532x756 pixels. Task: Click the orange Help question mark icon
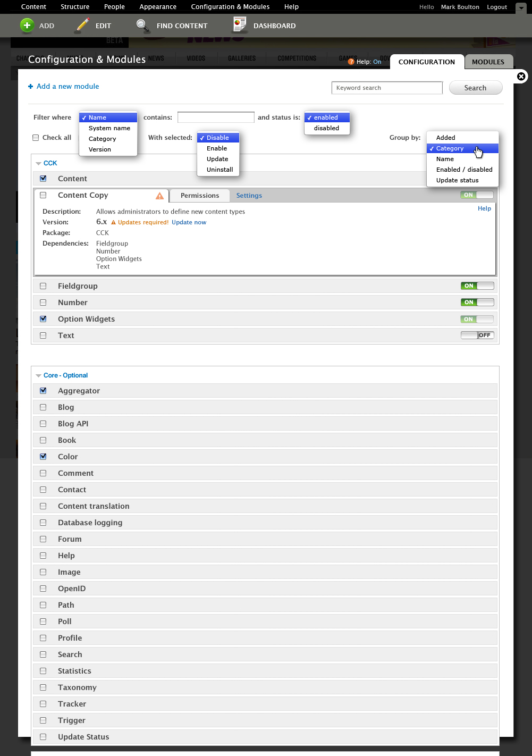click(351, 62)
